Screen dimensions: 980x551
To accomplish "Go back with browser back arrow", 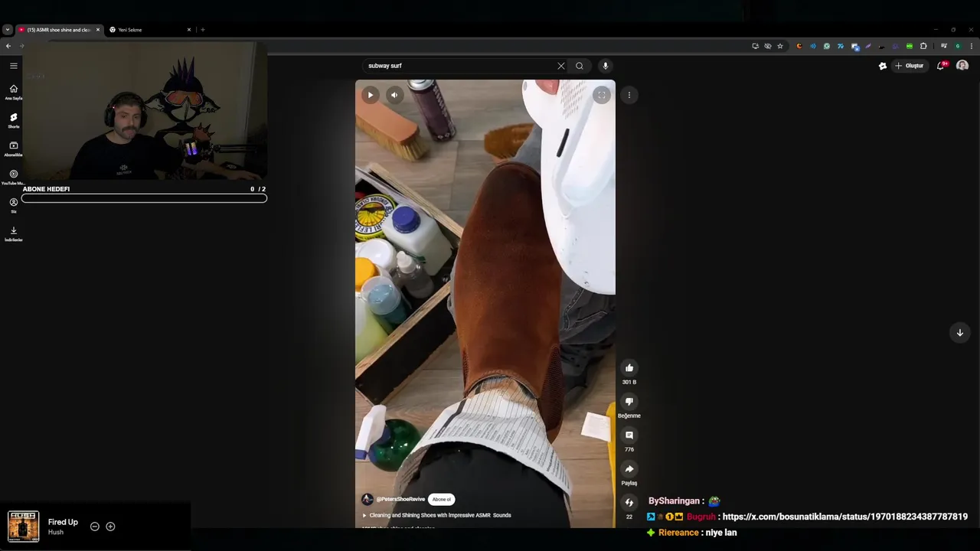I will tap(8, 46).
